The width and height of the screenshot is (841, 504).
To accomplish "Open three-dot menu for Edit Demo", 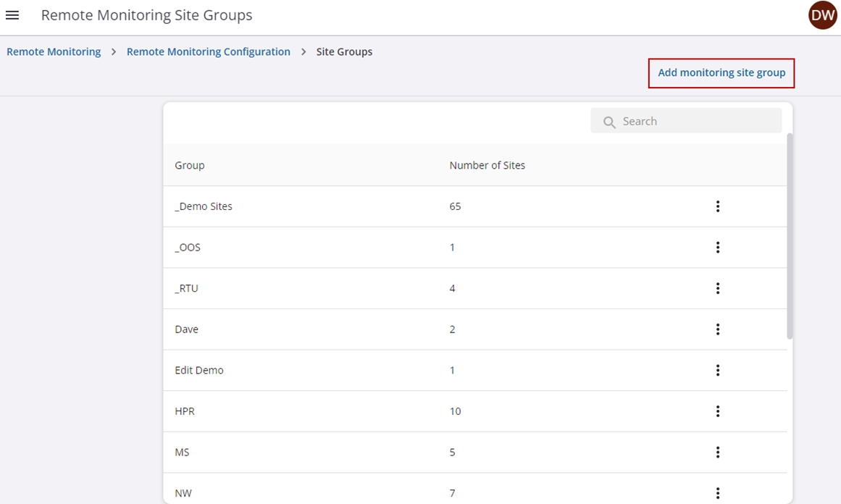I will [717, 370].
